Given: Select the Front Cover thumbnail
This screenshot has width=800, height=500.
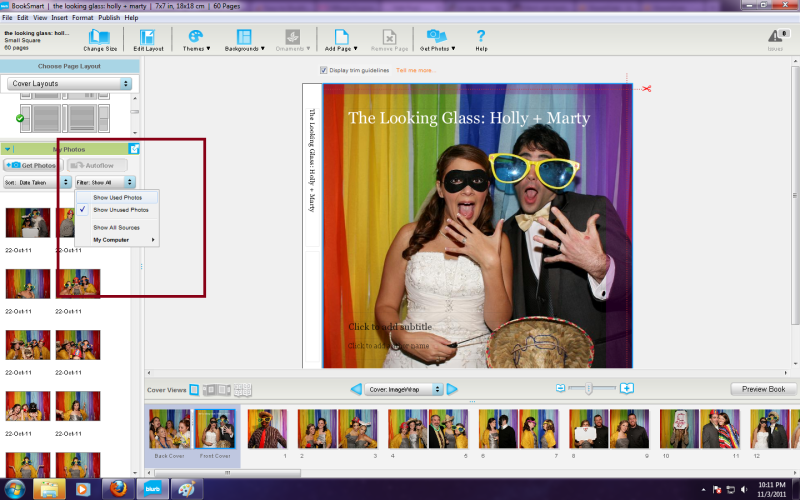Looking at the screenshot, I should (x=215, y=429).
